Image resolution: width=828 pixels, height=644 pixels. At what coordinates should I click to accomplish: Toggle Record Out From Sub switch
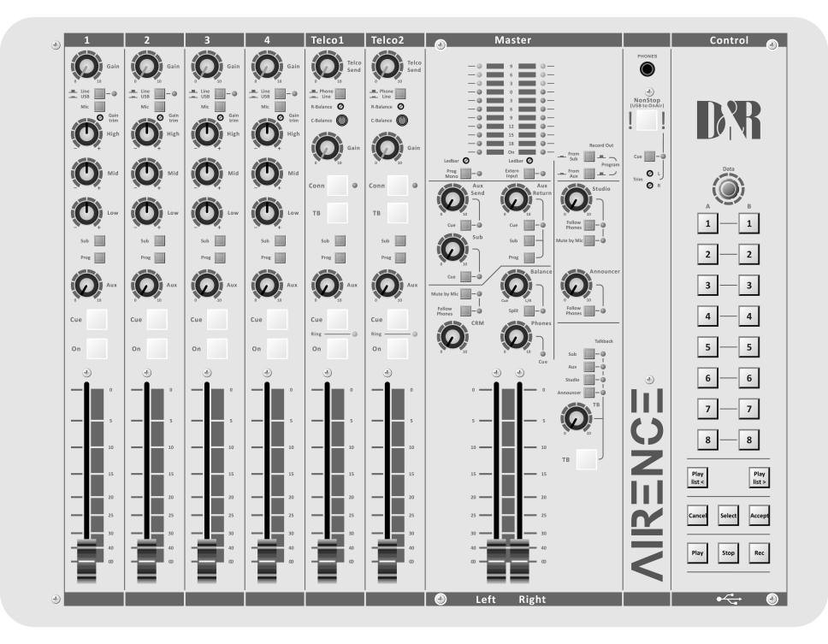pyautogui.click(x=588, y=157)
